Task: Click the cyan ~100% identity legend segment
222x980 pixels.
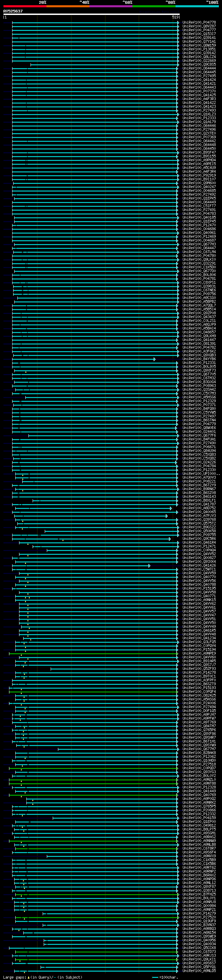Action: 197,6
